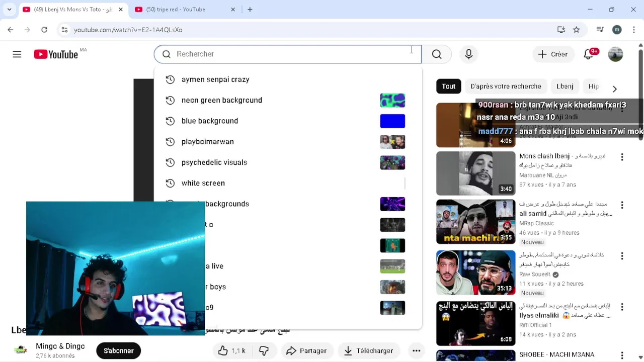
Task: Open the YouTube hamburger guide menu
Action: pos(17,54)
